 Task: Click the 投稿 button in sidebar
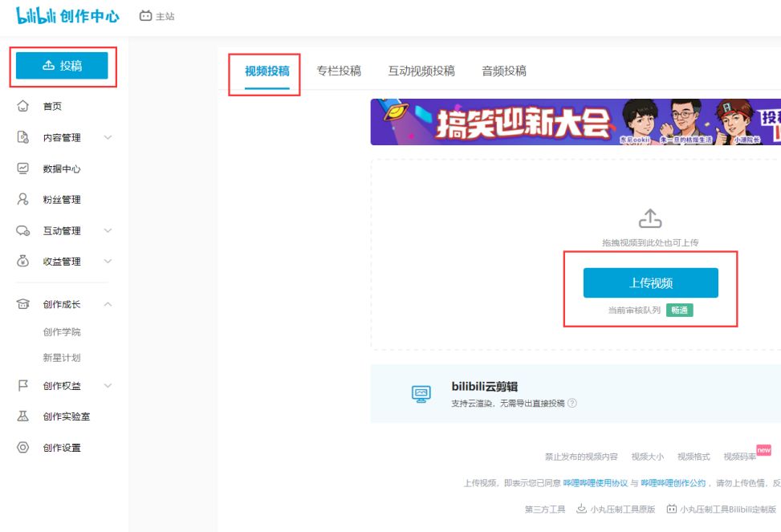(x=62, y=65)
